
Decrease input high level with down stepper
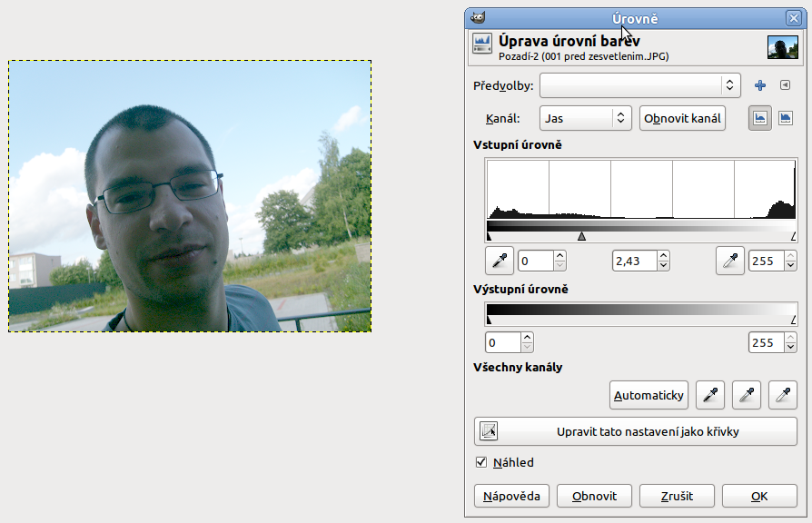pos(791,266)
